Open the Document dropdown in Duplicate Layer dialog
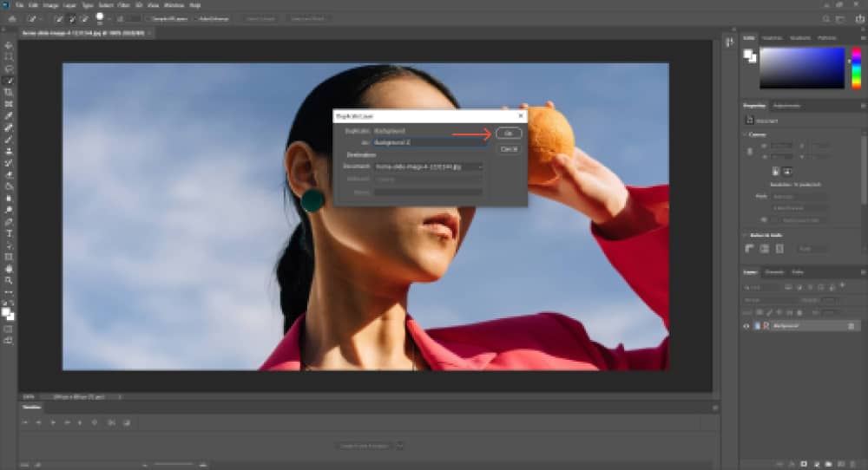Viewport: 868px width, 470px height. coord(428,166)
